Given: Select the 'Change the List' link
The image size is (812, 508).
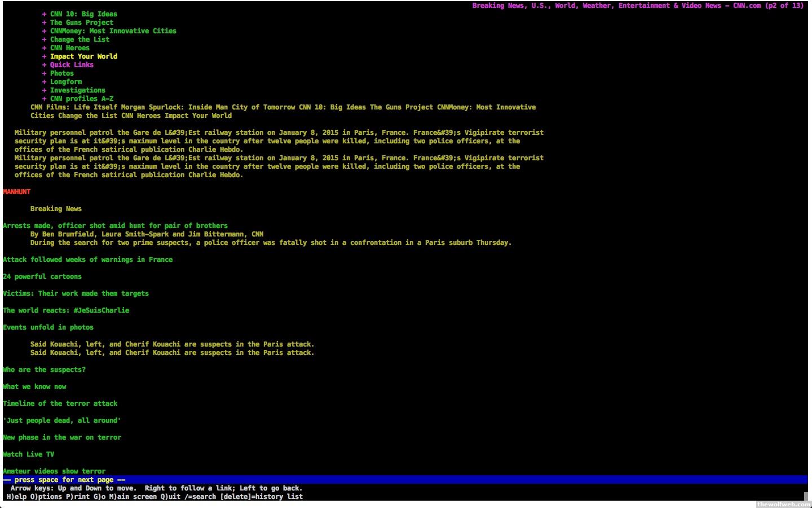Looking at the screenshot, I should 80,40.
